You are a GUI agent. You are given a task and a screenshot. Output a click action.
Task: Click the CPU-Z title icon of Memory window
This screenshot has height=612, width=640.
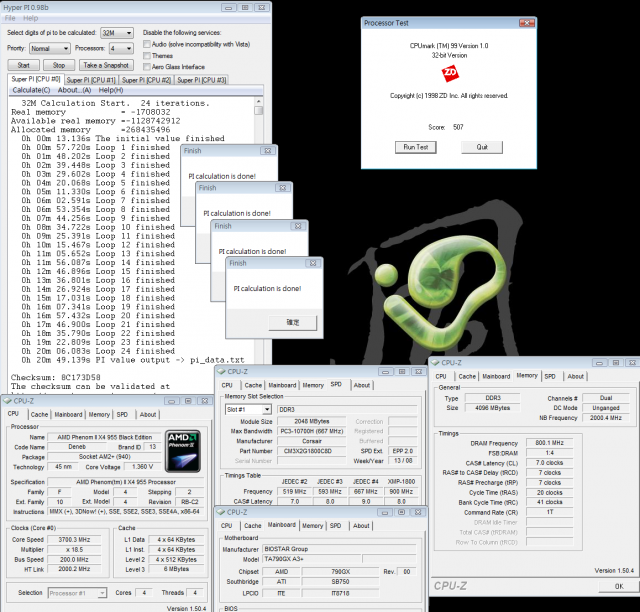pos(435,363)
